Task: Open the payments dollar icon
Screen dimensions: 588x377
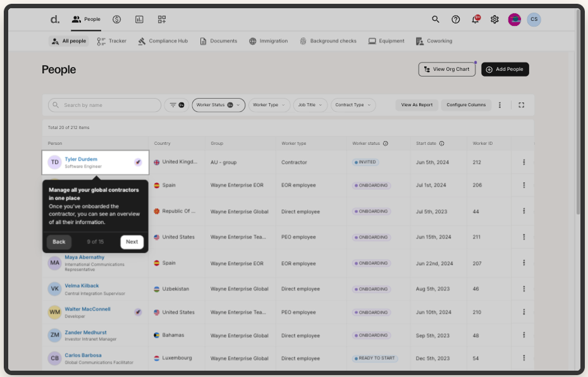Action: click(116, 19)
